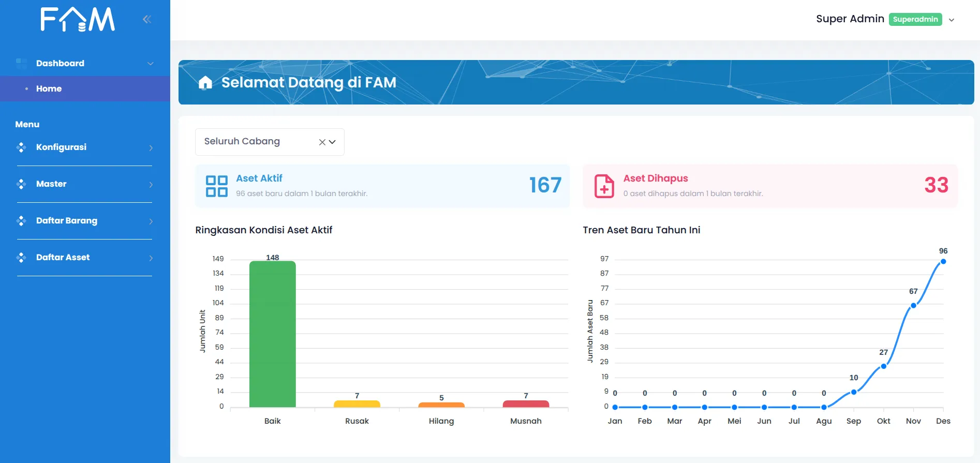980x463 pixels.
Task: Open the Seluruh Cabang branch dropdown
Action: 332,142
